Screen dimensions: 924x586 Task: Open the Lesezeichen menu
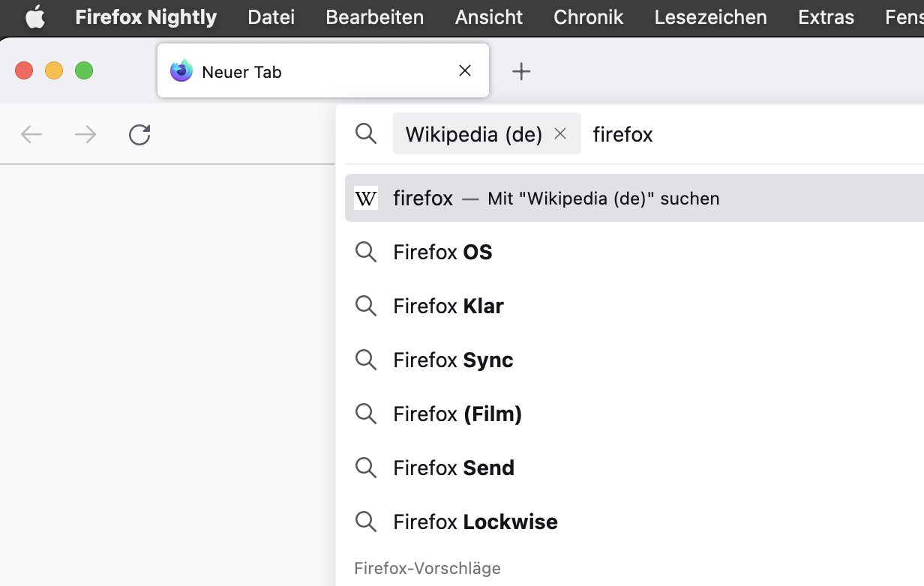click(x=710, y=17)
